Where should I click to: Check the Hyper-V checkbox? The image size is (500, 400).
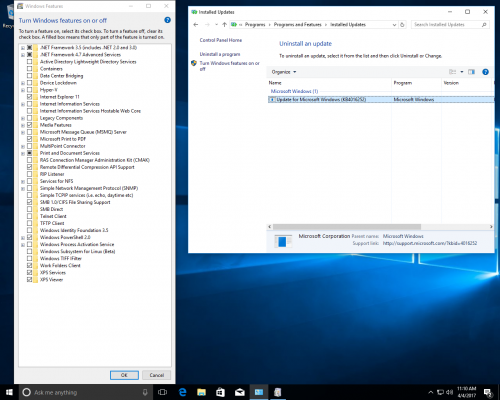pyautogui.click(x=30, y=90)
